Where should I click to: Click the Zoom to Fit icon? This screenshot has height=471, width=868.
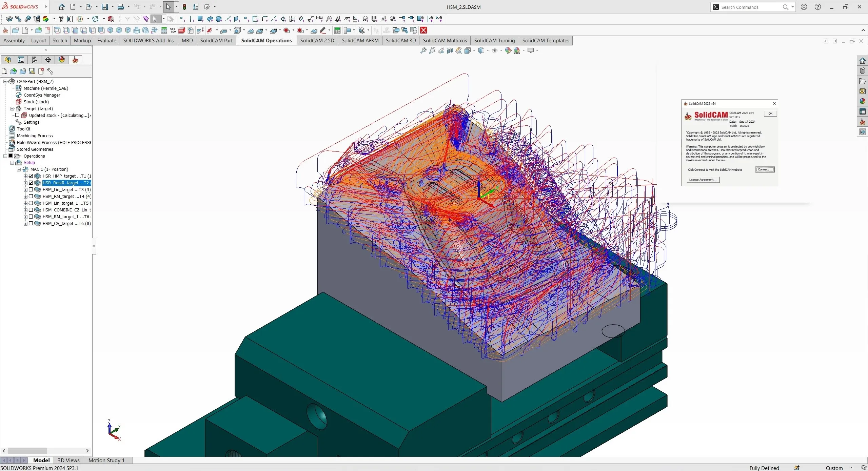point(423,50)
